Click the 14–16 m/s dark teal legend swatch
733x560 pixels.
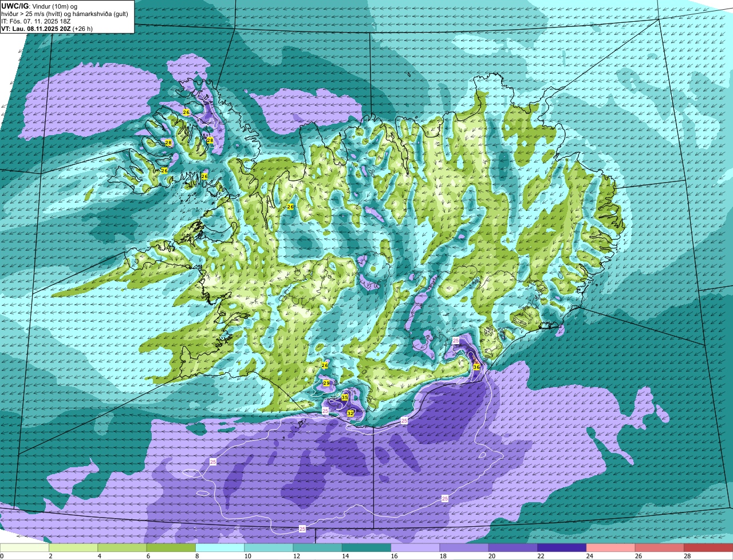tap(366, 547)
